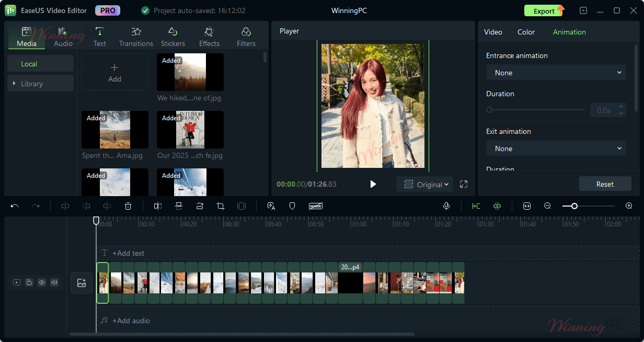Click the add image to track icon

point(82,283)
